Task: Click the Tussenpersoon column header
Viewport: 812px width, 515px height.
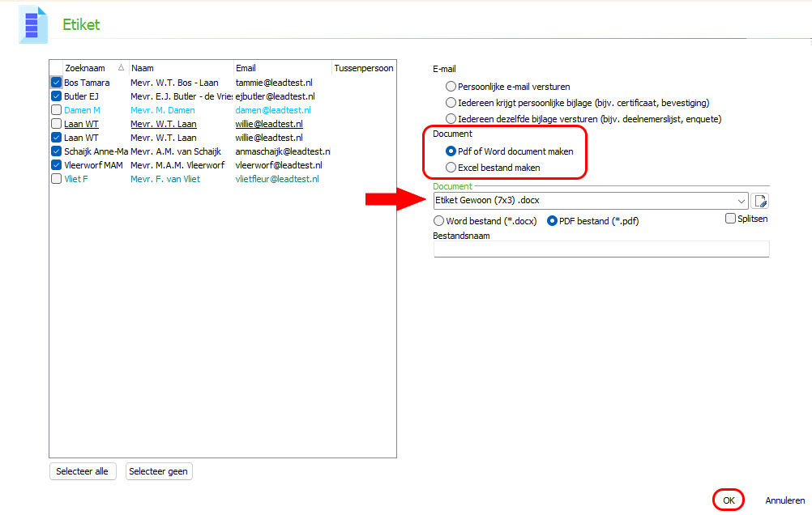Action: tap(363, 68)
